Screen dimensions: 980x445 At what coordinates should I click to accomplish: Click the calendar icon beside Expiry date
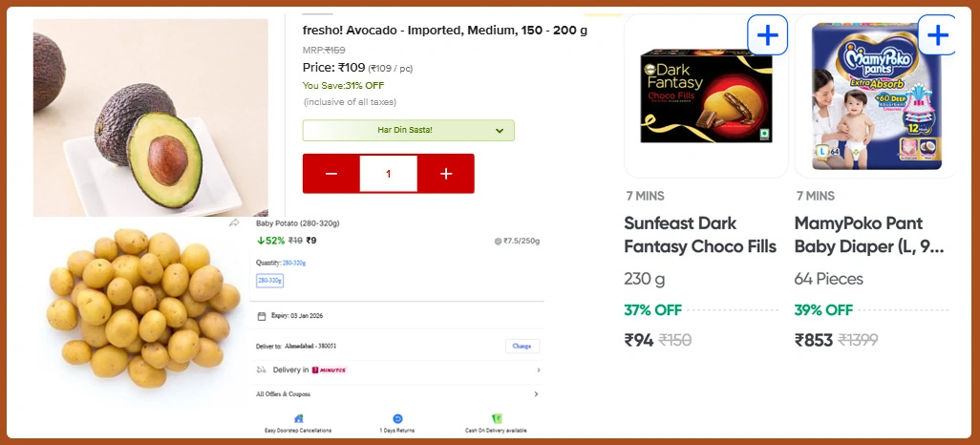(261, 316)
